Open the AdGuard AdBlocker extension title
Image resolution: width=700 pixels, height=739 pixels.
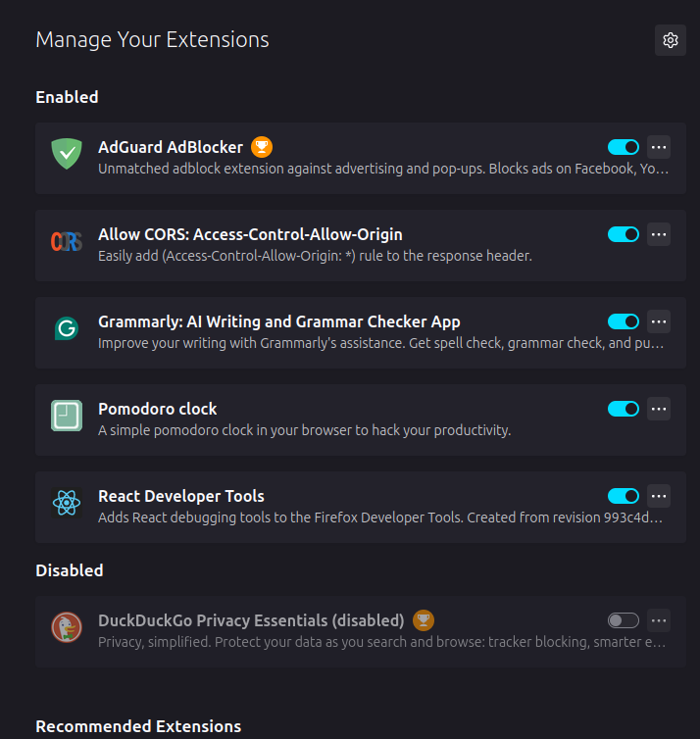tap(171, 147)
